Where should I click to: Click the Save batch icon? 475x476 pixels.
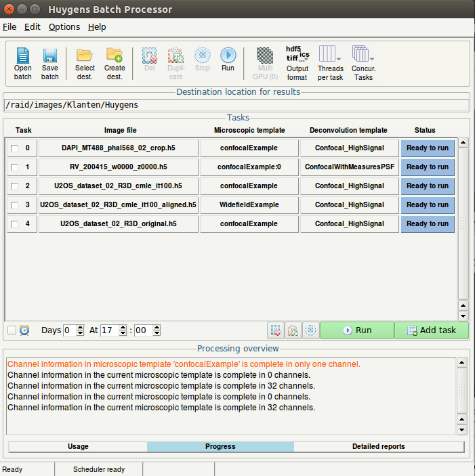click(49, 63)
